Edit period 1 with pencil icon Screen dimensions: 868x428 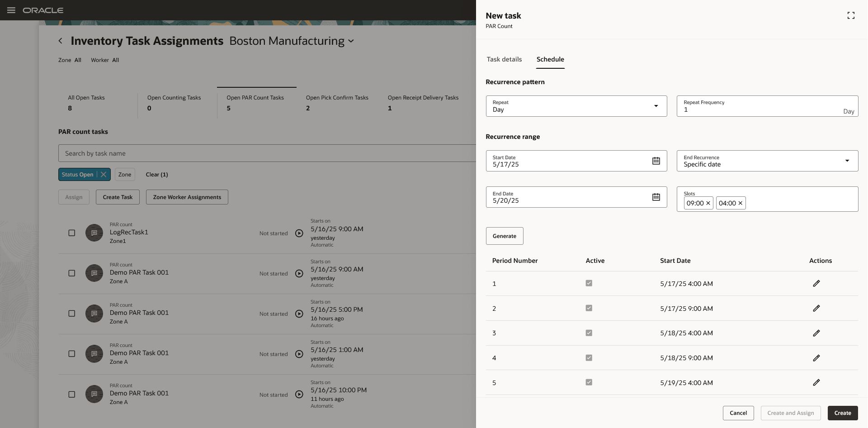816,284
